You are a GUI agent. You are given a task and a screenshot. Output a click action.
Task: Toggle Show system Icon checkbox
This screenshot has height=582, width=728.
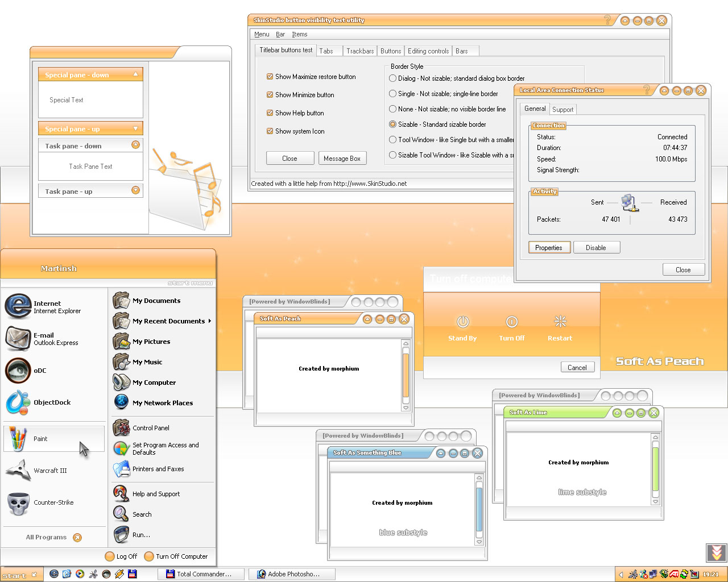[270, 131]
